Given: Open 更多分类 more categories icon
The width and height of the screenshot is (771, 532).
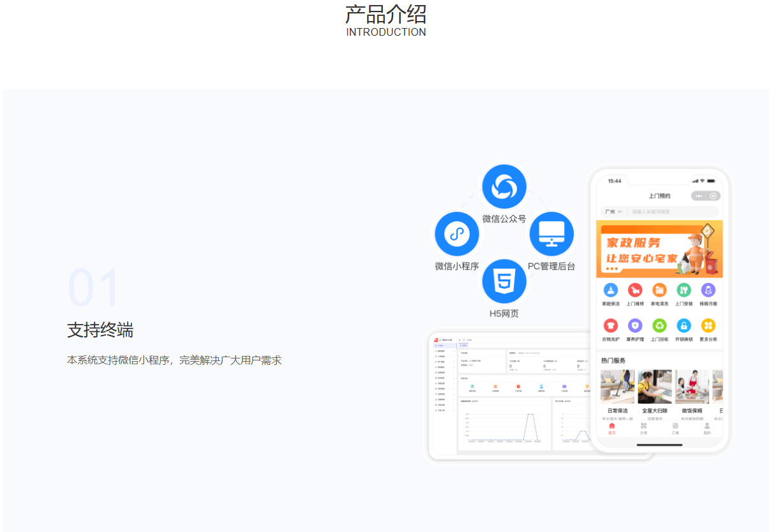Looking at the screenshot, I should pyautogui.click(x=708, y=326).
